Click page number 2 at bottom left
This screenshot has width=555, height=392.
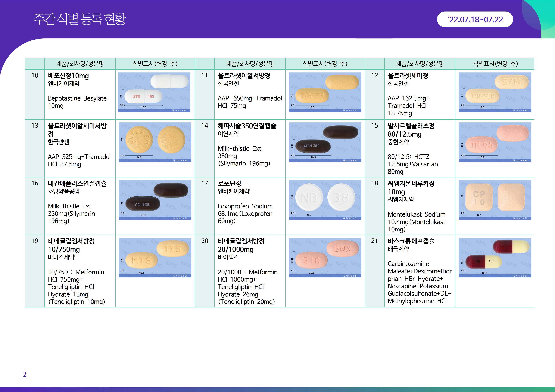pos(25,374)
